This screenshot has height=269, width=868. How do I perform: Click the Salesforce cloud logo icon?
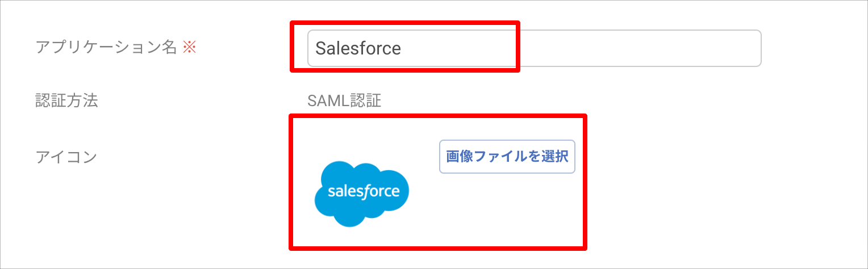[x=362, y=194]
